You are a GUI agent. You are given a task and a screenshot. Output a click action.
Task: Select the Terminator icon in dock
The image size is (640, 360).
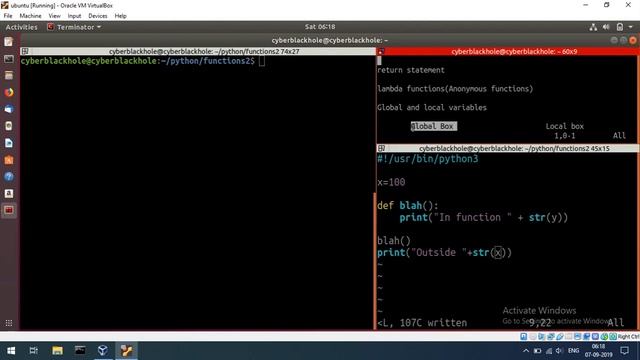pos(9,210)
